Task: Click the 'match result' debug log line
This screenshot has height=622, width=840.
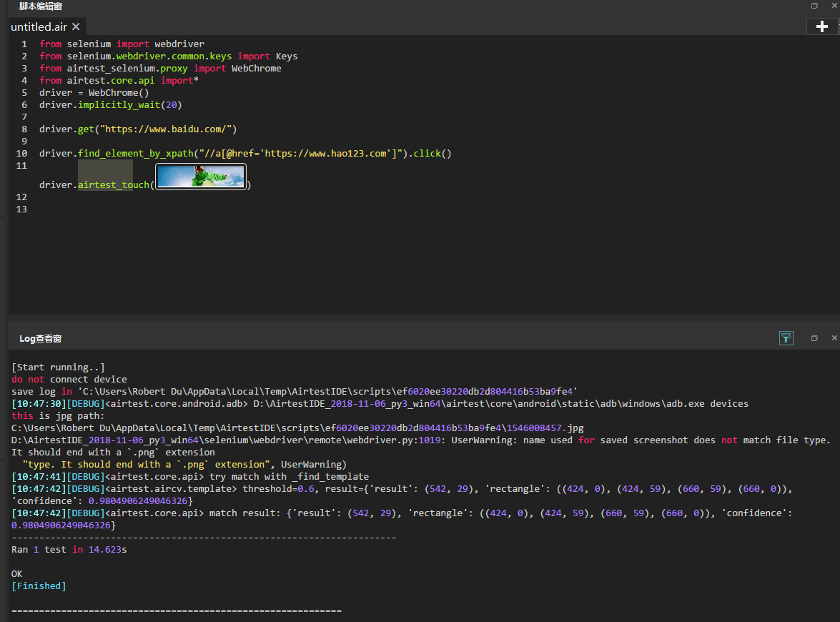Action: click(x=402, y=519)
